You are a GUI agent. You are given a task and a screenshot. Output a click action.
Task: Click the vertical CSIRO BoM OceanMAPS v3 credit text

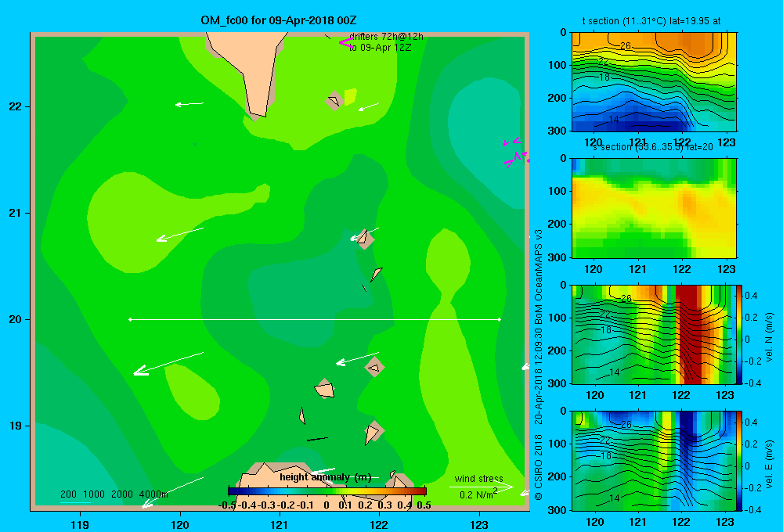pyautogui.click(x=539, y=365)
